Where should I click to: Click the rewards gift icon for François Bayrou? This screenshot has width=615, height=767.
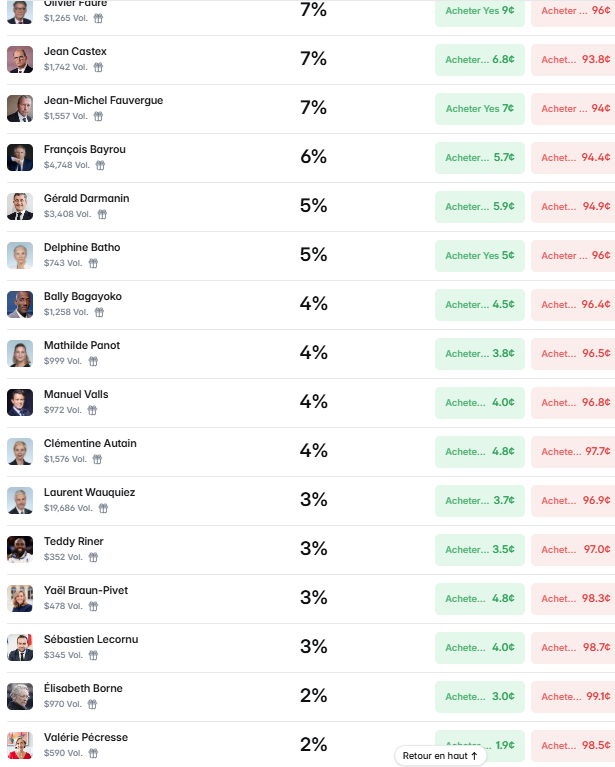100,165
